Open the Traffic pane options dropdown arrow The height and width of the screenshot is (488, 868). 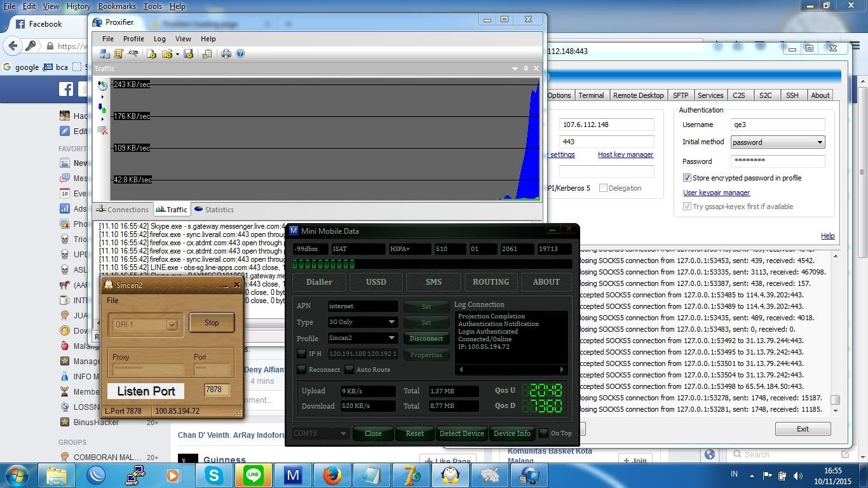tap(515, 69)
